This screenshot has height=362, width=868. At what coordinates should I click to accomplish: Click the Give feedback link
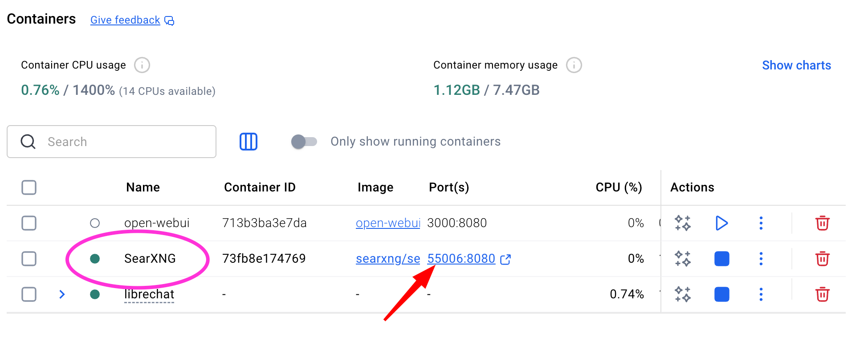(x=125, y=20)
